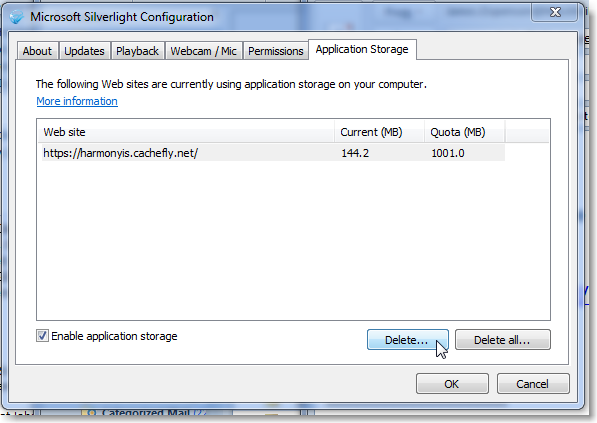Sort by the Web site column header
The height and width of the screenshot is (423, 597).
(187, 132)
